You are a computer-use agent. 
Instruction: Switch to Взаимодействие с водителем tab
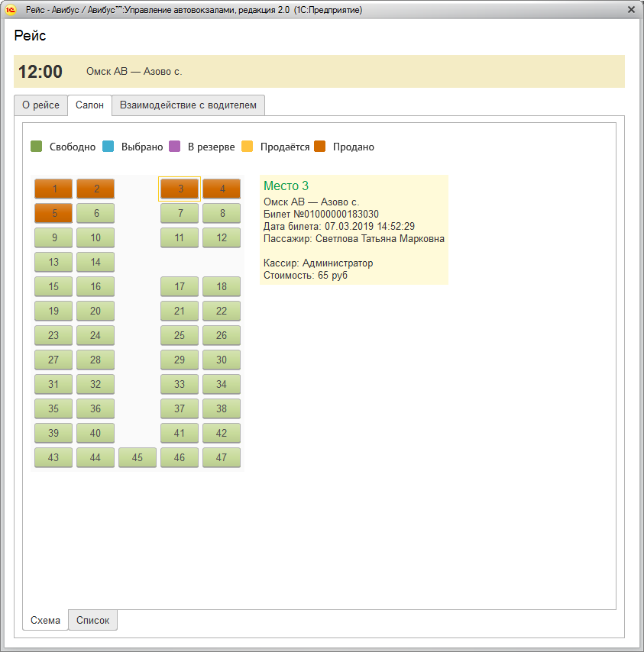[x=189, y=105]
